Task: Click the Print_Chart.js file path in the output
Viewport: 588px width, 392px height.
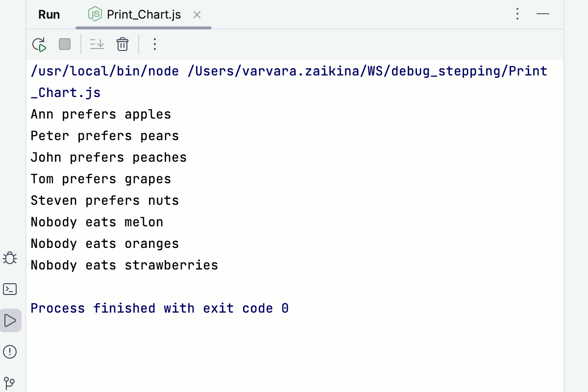Action: click(367, 72)
